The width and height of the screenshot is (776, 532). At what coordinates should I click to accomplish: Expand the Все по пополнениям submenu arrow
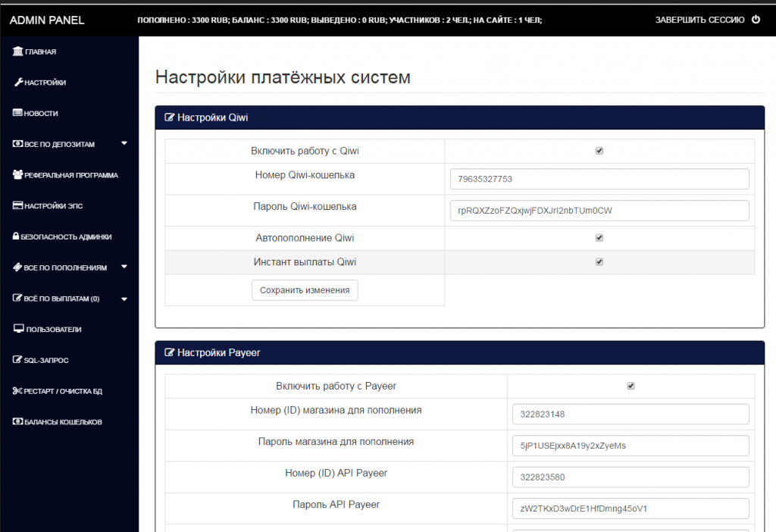tap(124, 267)
